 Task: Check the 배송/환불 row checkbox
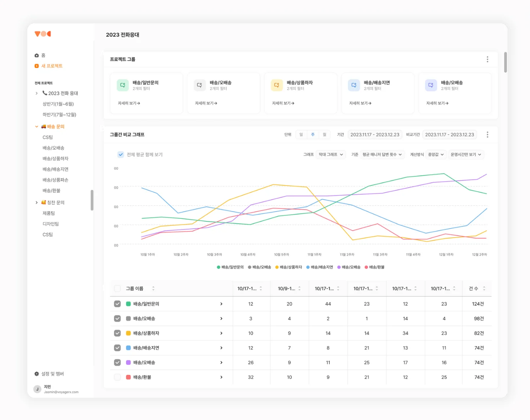pyautogui.click(x=118, y=377)
